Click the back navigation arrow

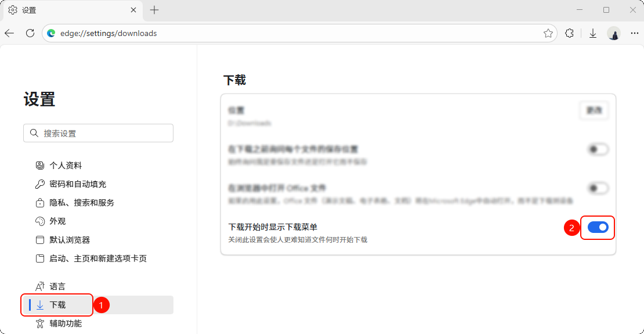pos(9,34)
